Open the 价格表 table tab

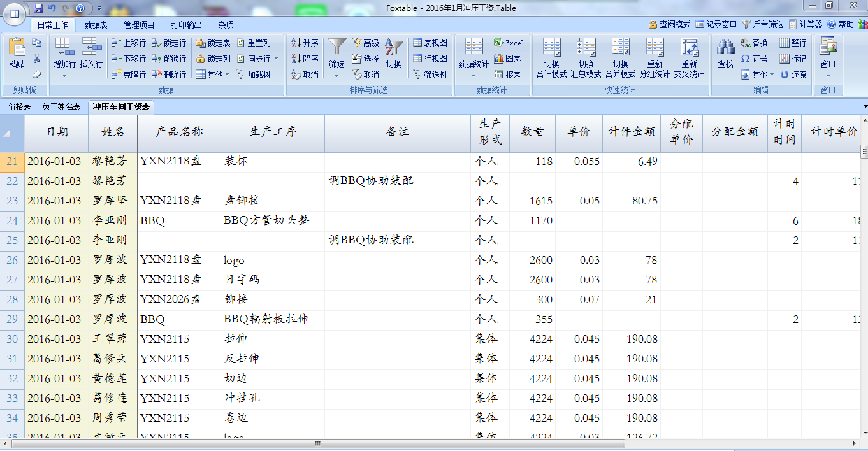[20, 106]
